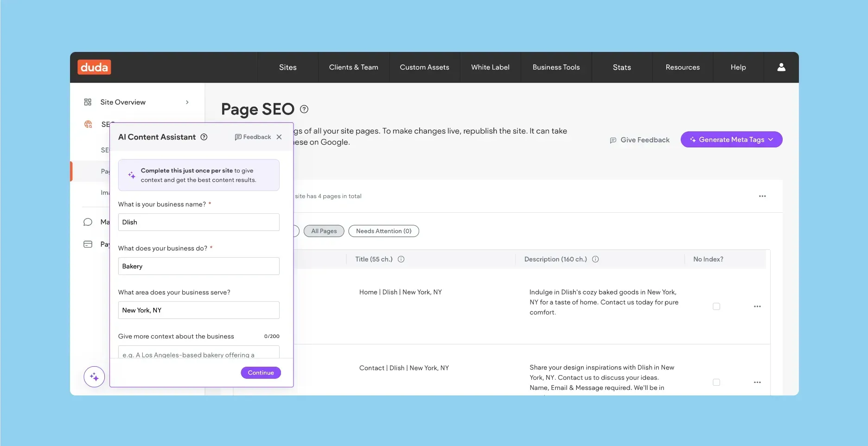
Task: Open the Sites menu
Action: point(288,67)
